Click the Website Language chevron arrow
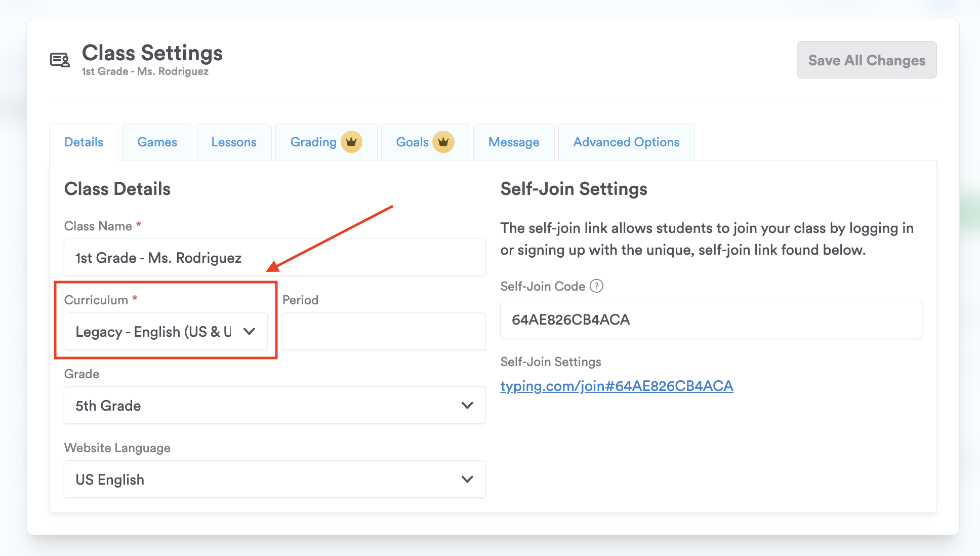 pos(467,479)
